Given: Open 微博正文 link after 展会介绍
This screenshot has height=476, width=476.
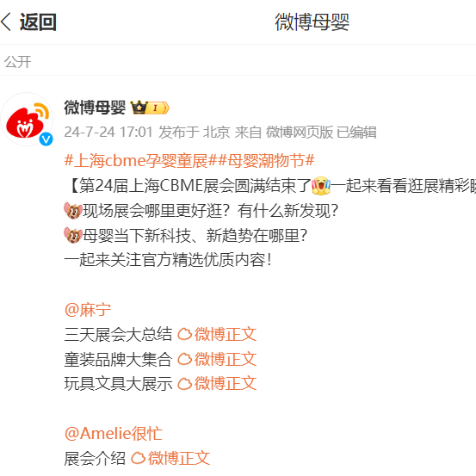Looking at the screenshot, I should [x=179, y=458].
